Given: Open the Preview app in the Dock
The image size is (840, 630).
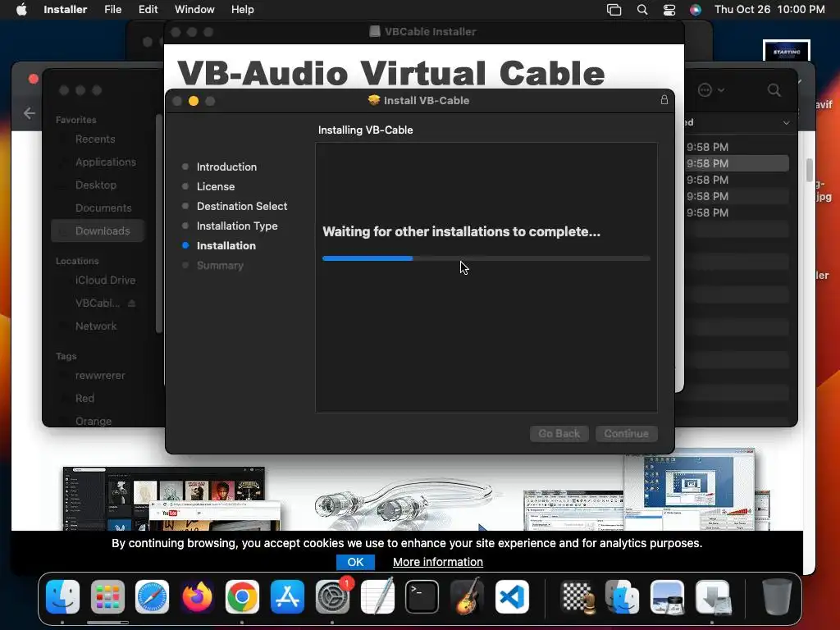Looking at the screenshot, I should click(667, 596).
